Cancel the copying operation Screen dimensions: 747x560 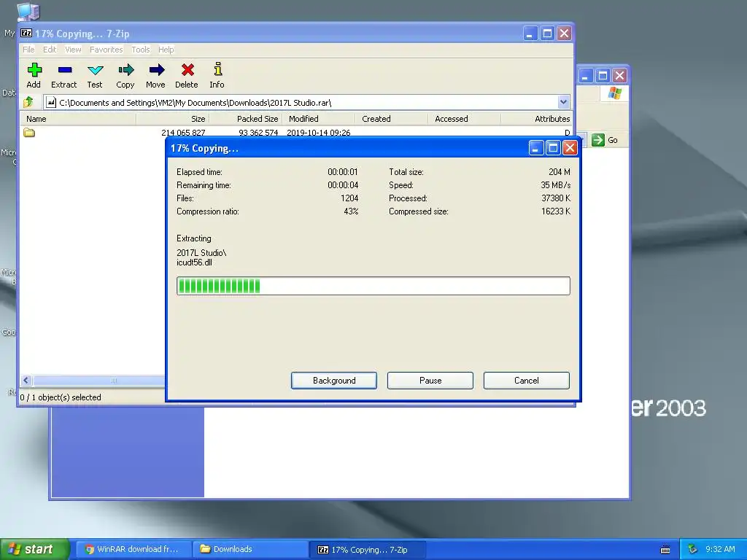[x=527, y=381]
